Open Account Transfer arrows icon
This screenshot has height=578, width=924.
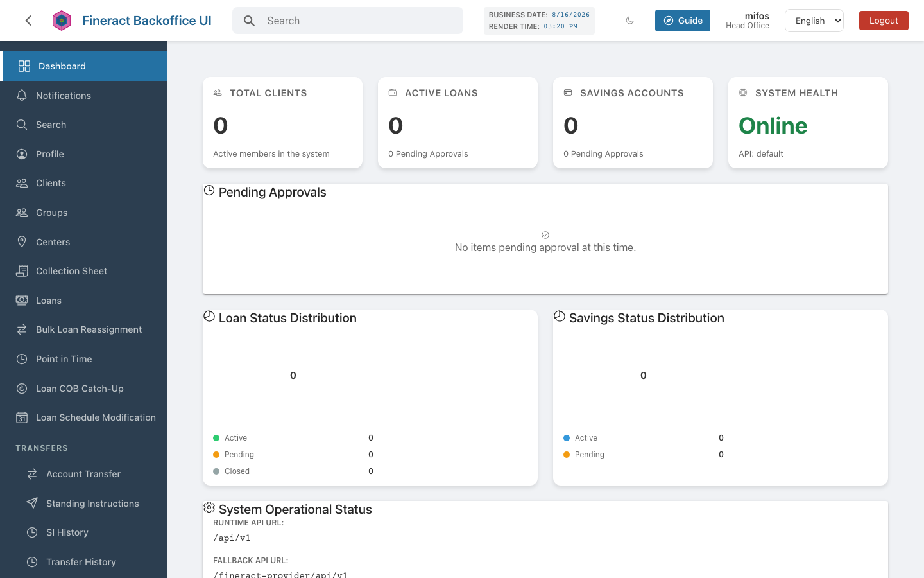tap(32, 474)
